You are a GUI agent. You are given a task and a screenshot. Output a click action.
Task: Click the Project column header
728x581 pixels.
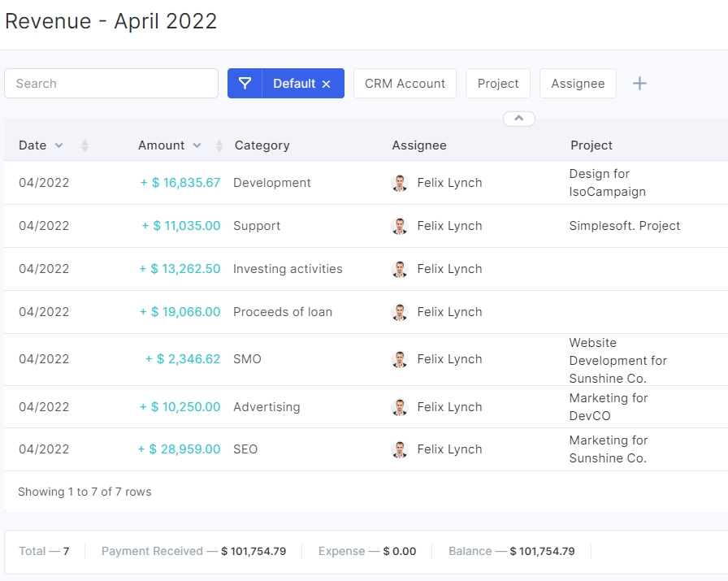pyautogui.click(x=591, y=145)
